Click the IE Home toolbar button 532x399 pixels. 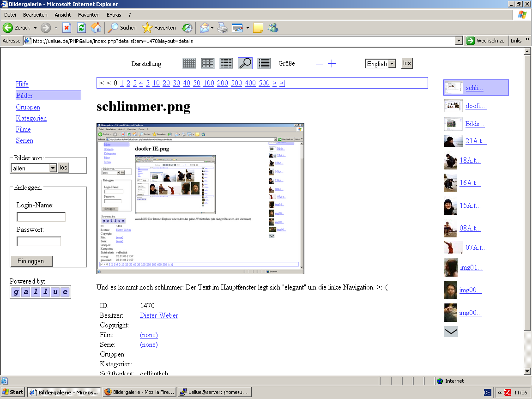coord(96,28)
